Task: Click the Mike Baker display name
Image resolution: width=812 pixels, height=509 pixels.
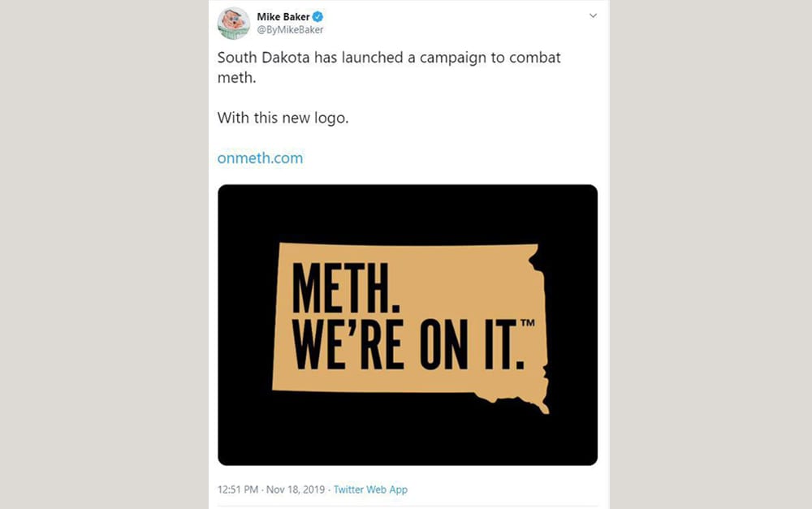Action: (283, 16)
